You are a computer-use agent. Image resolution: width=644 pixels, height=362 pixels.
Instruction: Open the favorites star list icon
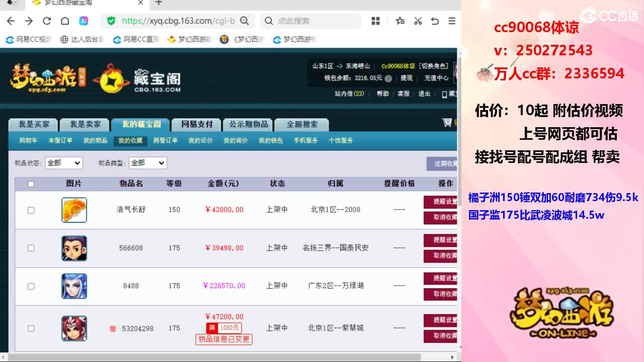[x=400, y=21]
